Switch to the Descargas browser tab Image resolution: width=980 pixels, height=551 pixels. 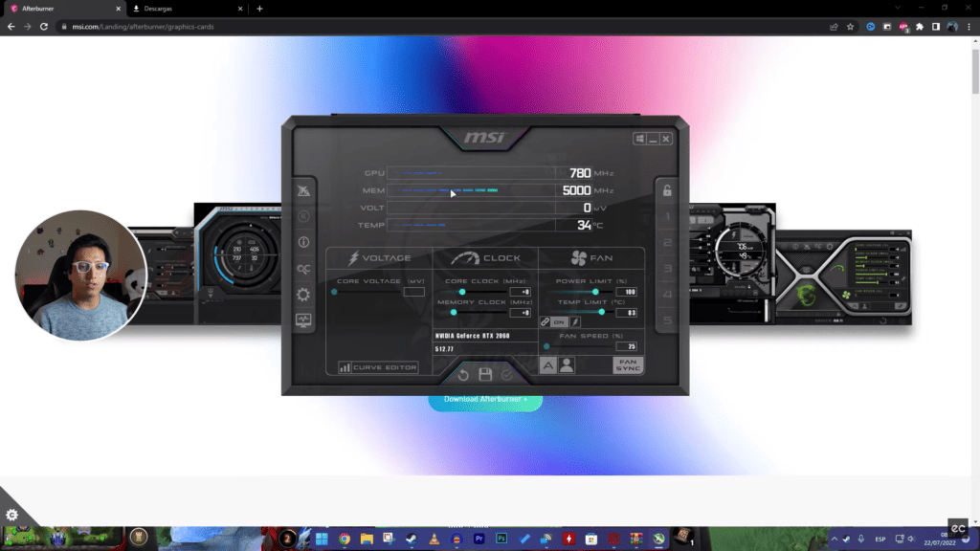(186, 9)
